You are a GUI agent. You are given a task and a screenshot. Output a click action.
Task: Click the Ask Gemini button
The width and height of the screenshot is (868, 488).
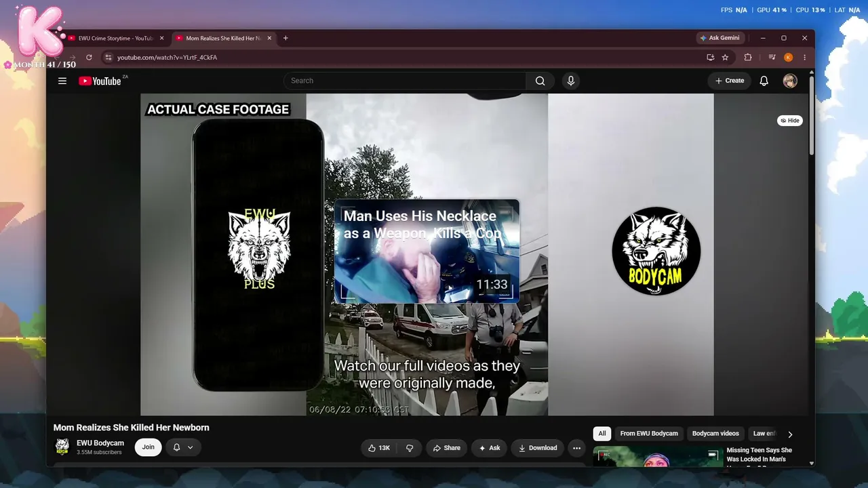[721, 38]
